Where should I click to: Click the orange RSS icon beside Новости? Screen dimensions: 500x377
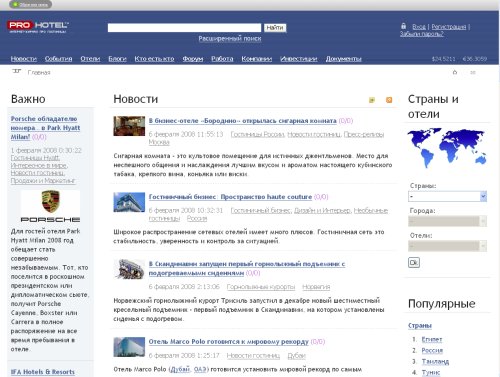pyautogui.click(x=389, y=100)
